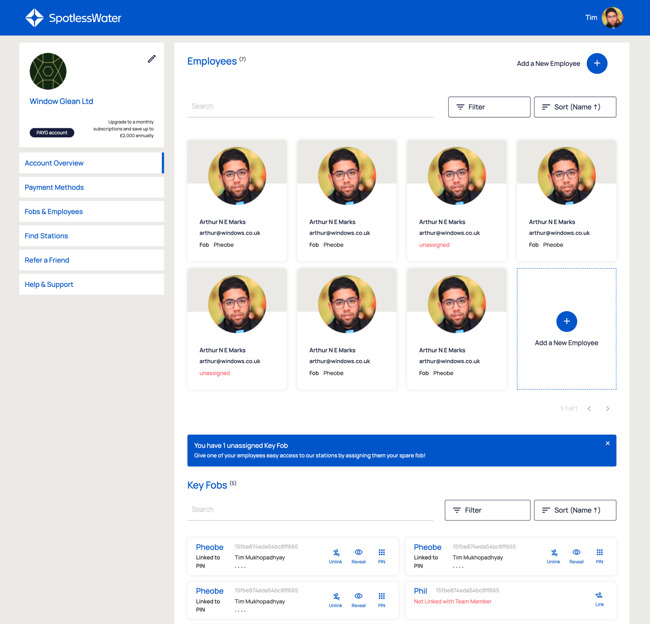
Task: Open PIN for the top-right Pheobe fob
Action: coord(599,555)
